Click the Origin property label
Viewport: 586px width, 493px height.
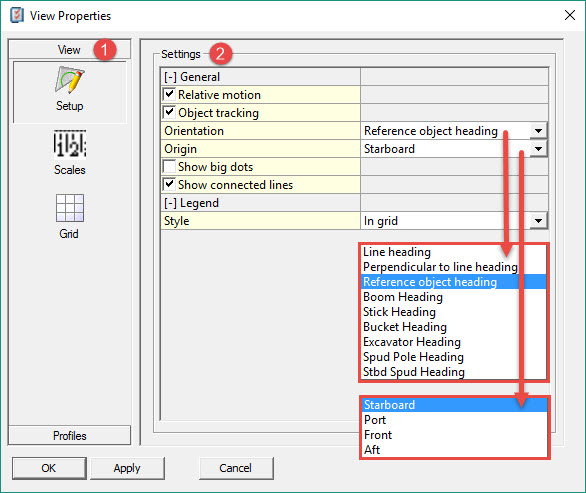pos(180,149)
